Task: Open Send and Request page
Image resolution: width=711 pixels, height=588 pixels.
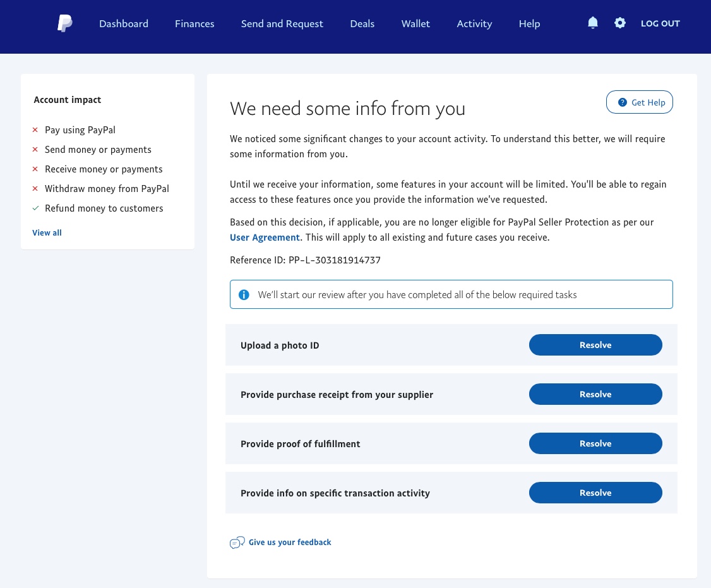Action: [282, 23]
